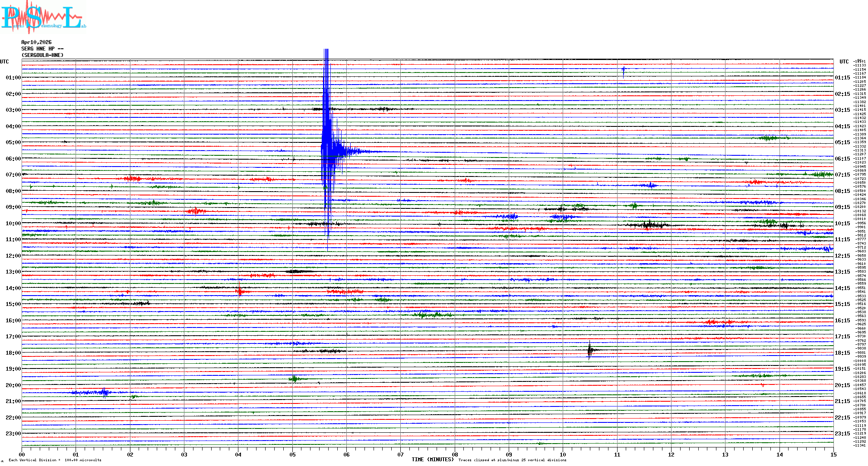Click the Apr10,2026 date label
The image size is (868, 466).
coord(36,42)
